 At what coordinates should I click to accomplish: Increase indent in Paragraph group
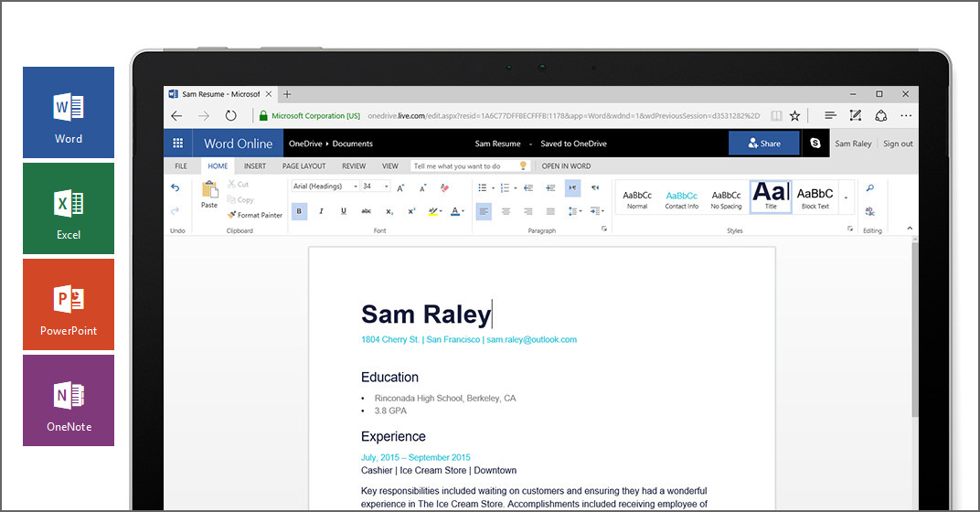pyautogui.click(x=550, y=187)
